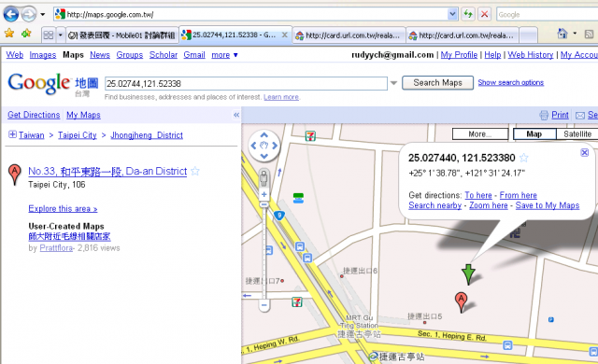Click the zoom slider handle

pyautogui.click(x=263, y=204)
